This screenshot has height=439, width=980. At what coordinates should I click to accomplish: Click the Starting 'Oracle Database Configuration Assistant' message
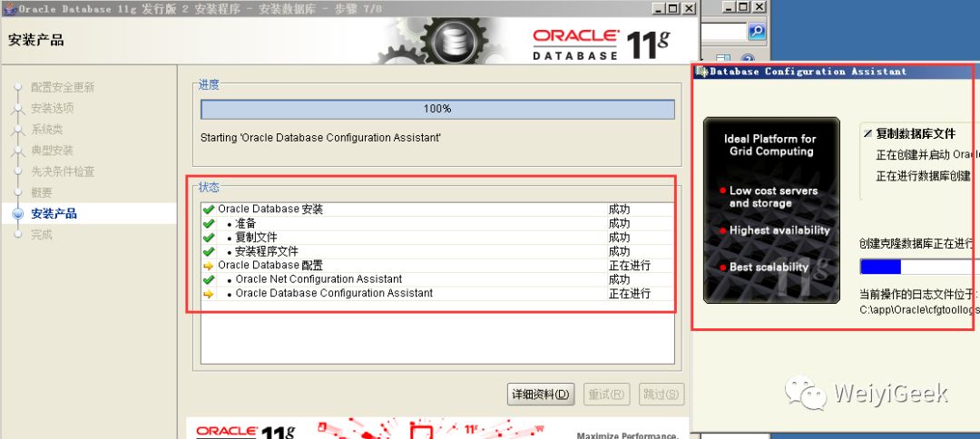tap(320, 137)
